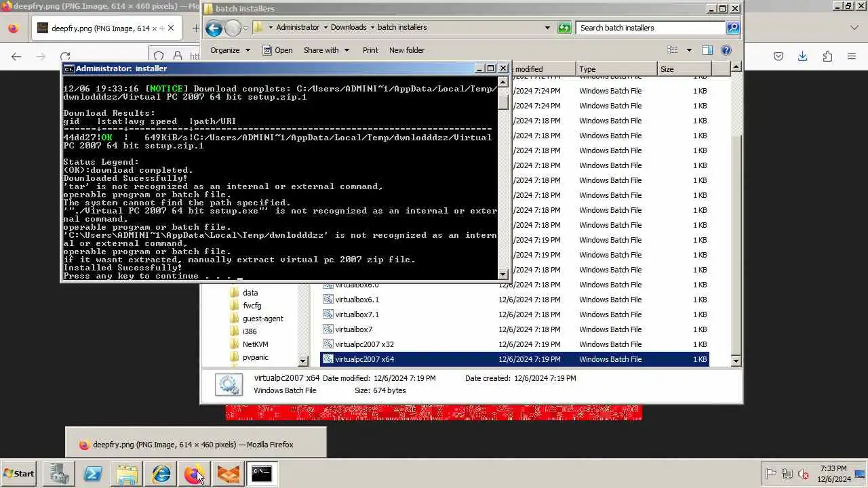Select the pvpanic folder in navigation tree
Screen dimensions: 868x488
click(x=256, y=357)
